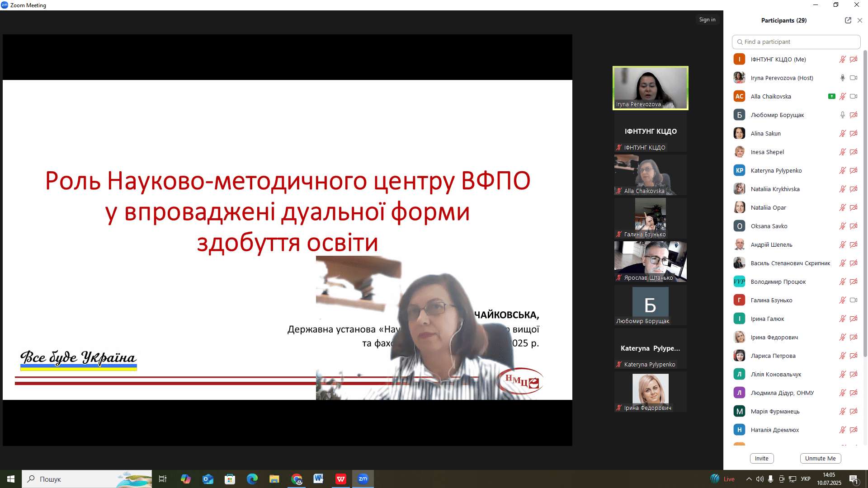Open the volume control in system tray
The image size is (868, 488).
(759, 479)
